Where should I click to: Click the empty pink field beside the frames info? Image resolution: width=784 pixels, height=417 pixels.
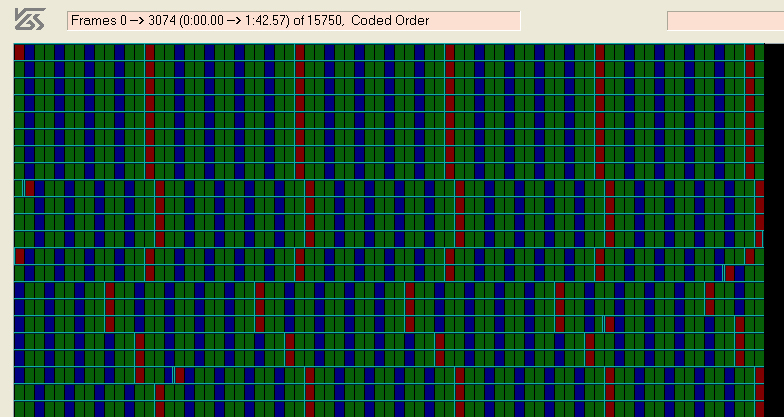[726, 21]
